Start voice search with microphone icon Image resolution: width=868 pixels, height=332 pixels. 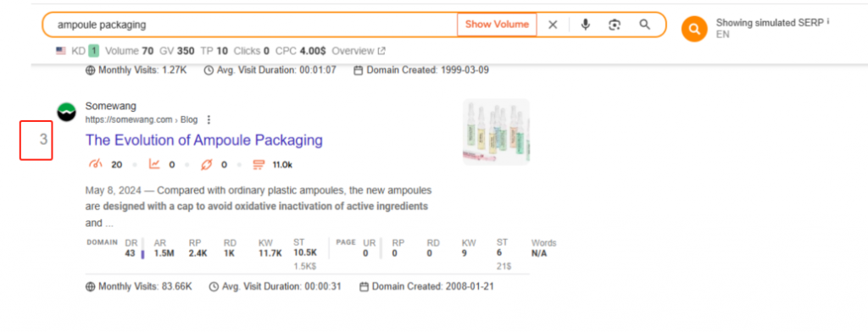585,25
